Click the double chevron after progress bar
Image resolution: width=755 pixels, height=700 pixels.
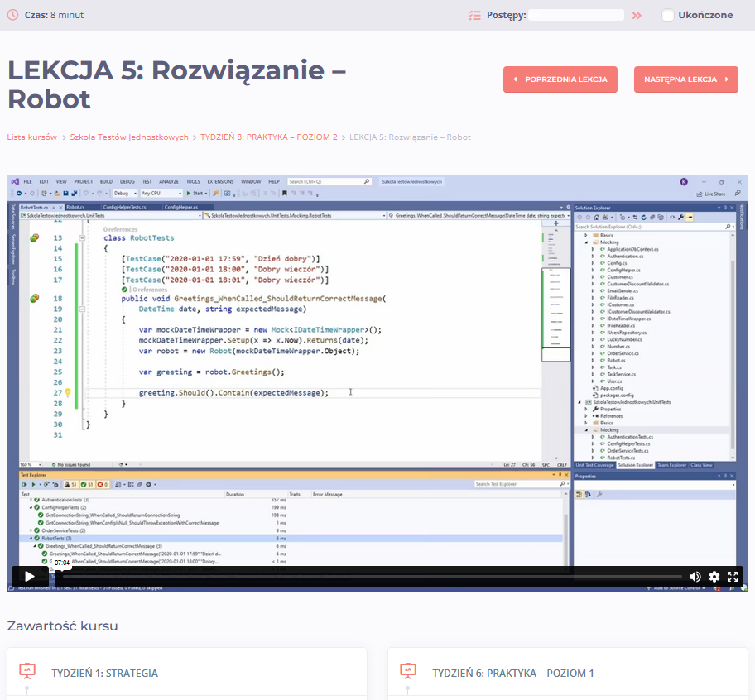(x=637, y=16)
